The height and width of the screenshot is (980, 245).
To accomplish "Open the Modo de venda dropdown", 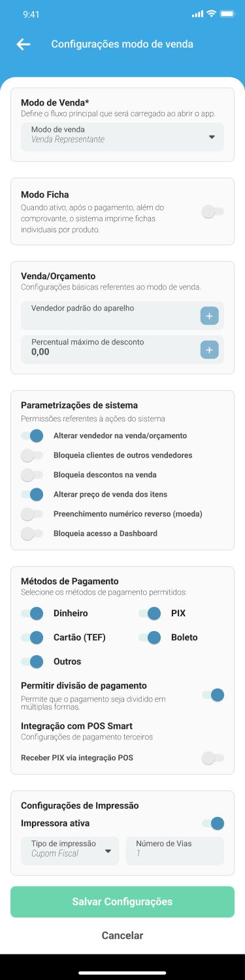I will [122, 137].
